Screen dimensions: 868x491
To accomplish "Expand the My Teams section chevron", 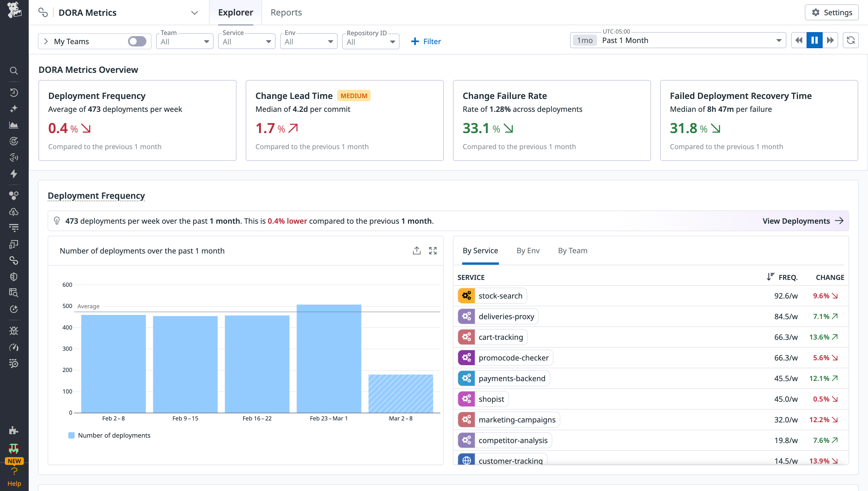I will (x=46, y=41).
